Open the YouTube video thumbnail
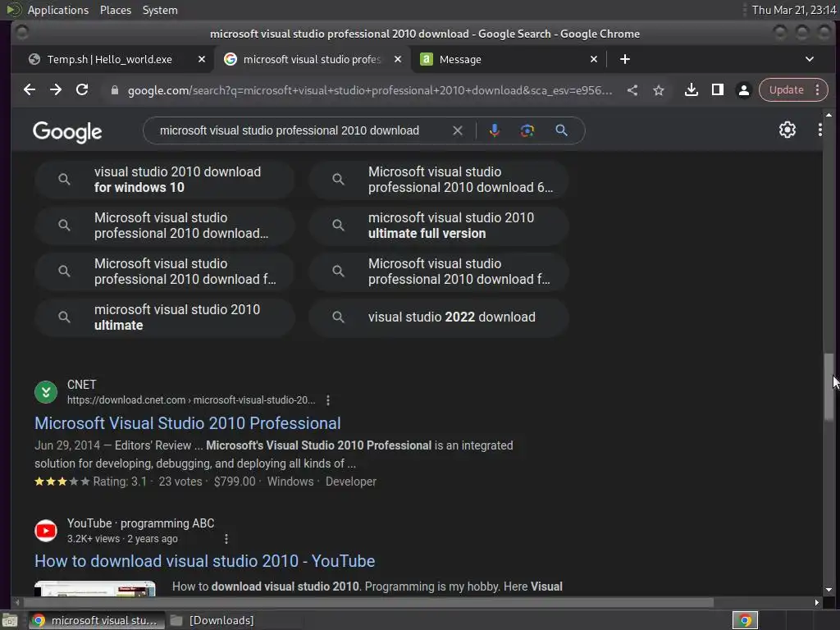 click(x=95, y=589)
